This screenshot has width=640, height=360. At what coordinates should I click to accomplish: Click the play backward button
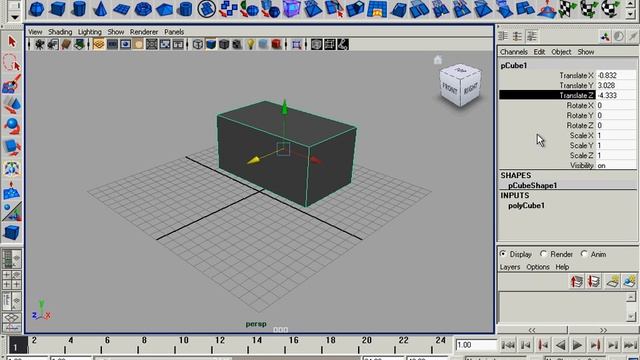point(560,345)
